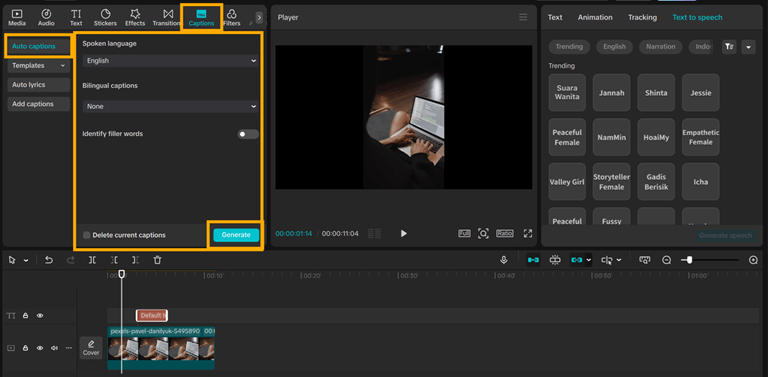This screenshot has width=768, height=377.
Task: Select Auto captions in the sidebar
Action: (39, 47)
